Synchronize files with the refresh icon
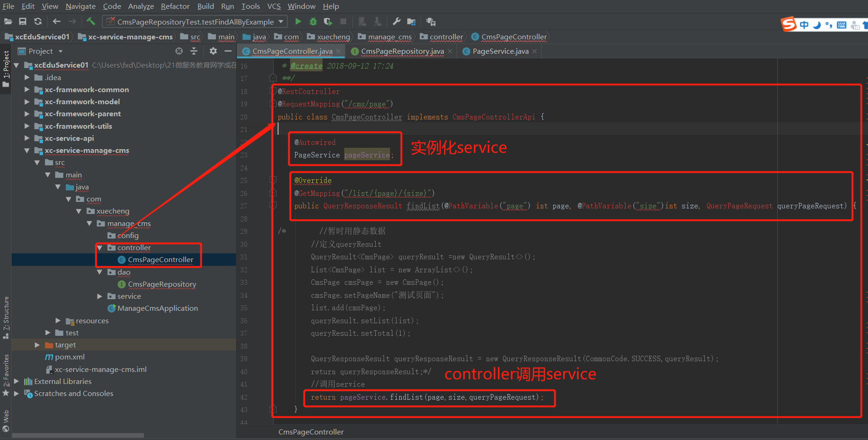 38,21
